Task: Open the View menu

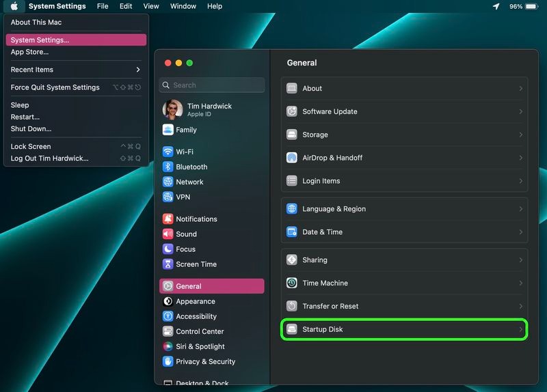Action: click(x=151, y=6)
